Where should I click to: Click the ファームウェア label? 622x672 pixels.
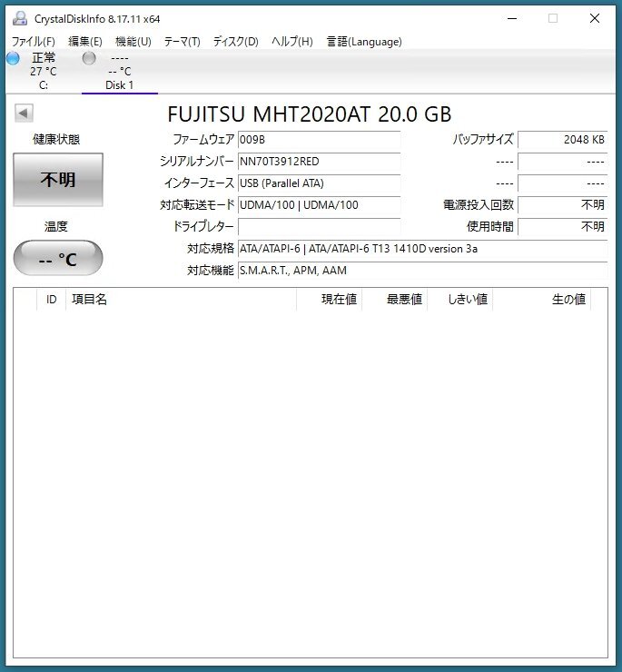coord(203,140)
